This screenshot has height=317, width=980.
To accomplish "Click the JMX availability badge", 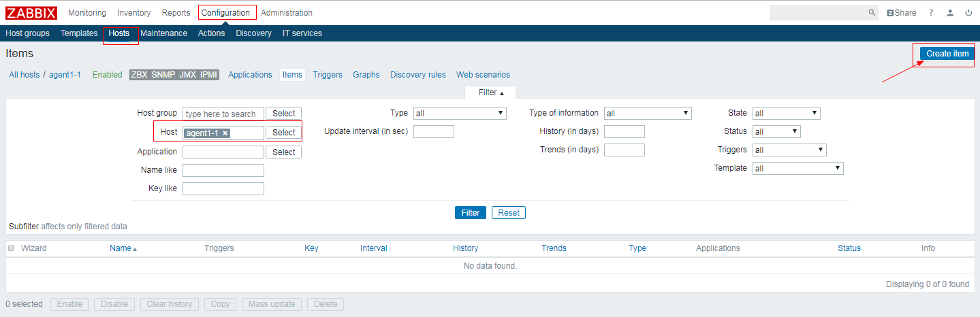I will (187, 75).
